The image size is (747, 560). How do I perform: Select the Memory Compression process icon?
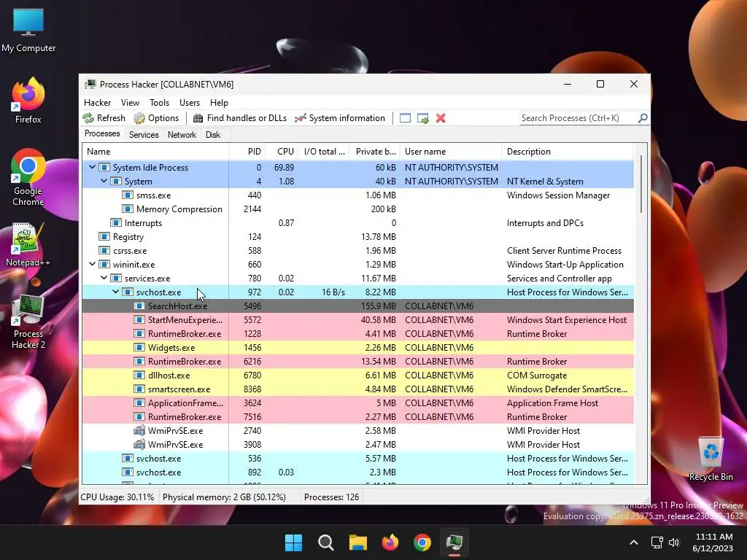(127, 209)
